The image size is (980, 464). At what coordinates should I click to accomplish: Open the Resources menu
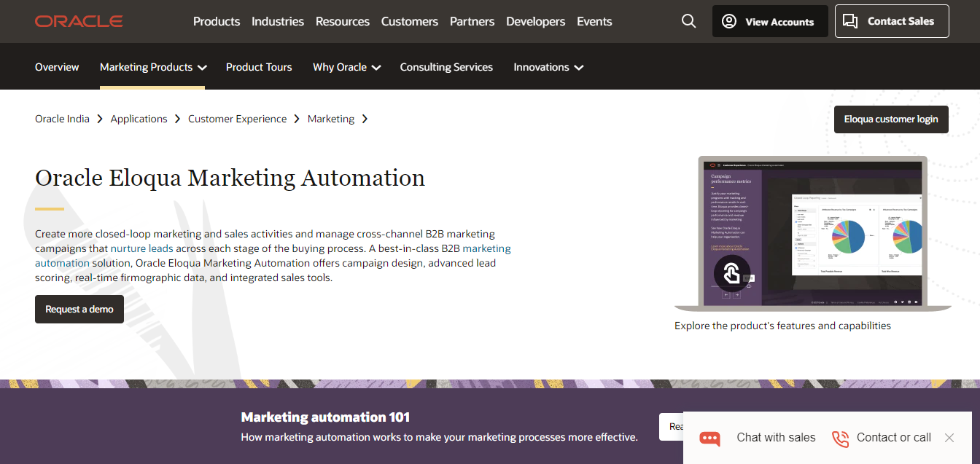click(343, 21)
